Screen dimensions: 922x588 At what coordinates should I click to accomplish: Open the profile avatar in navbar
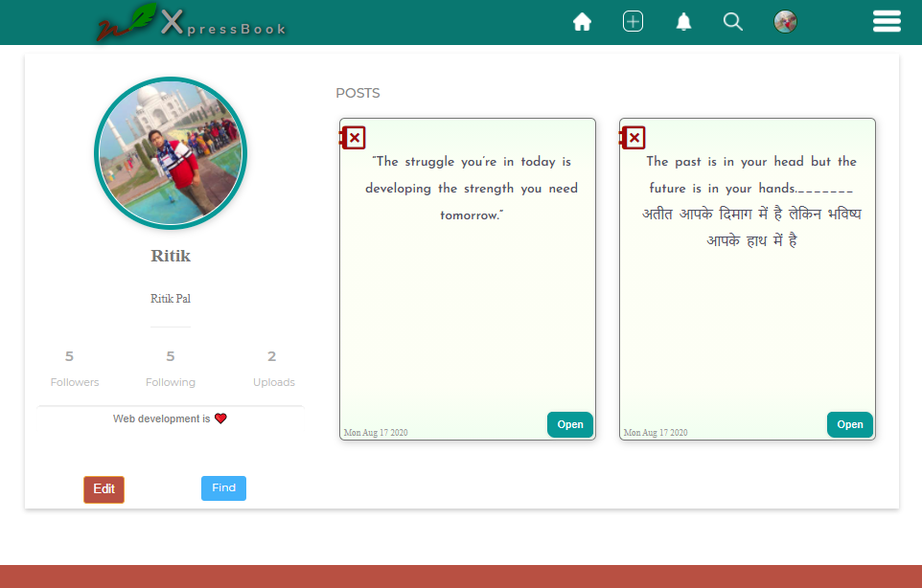click(x=785, y=22)
